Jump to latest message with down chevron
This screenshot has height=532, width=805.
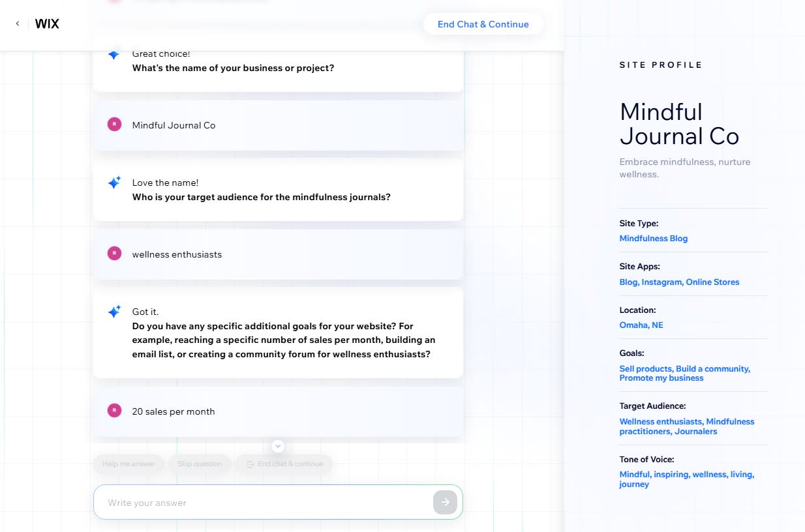pos(278,446)
